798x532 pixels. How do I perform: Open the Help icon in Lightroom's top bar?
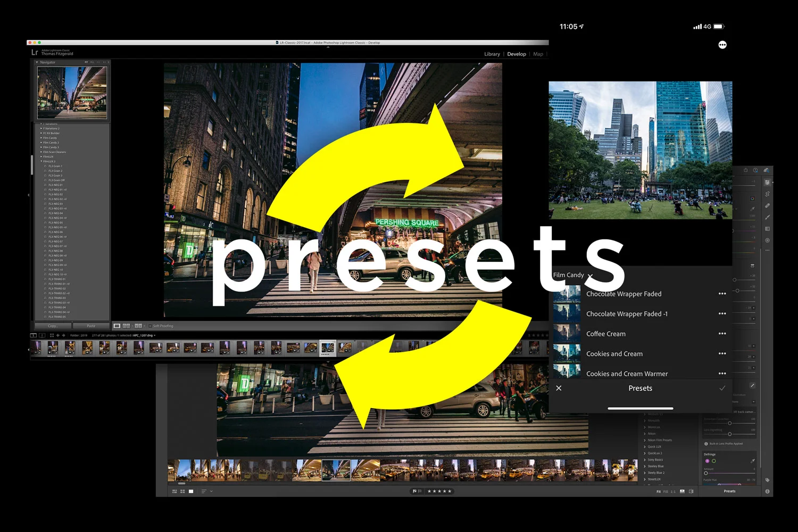coord(755,170)
